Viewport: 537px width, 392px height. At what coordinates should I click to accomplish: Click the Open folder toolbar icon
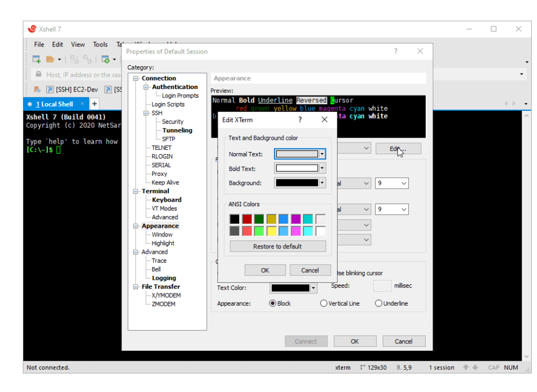(50, 59)
